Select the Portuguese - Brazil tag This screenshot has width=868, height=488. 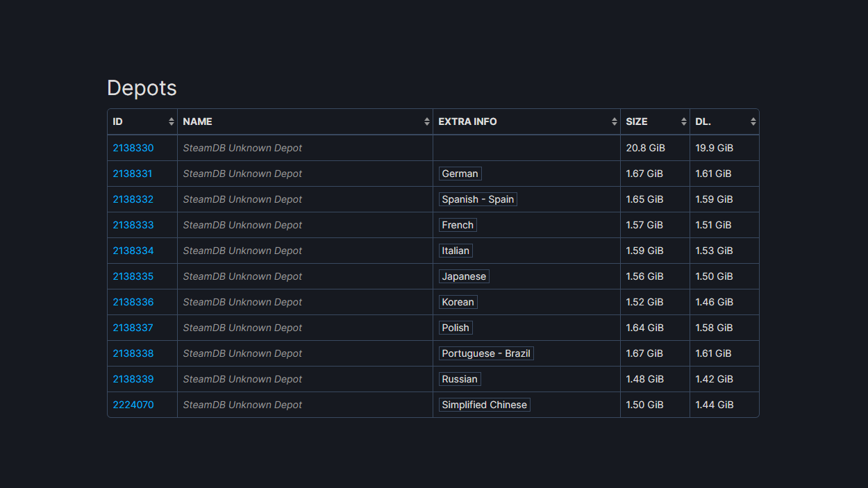point(486,353)
